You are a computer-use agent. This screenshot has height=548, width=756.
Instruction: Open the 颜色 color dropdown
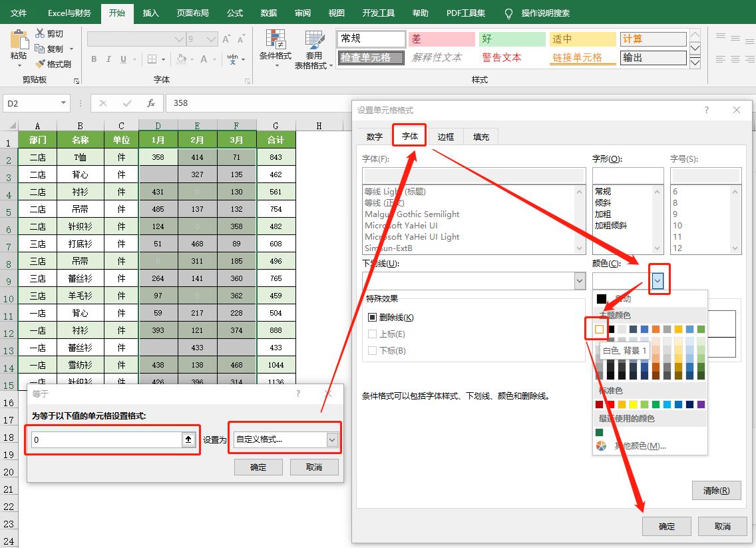(659, 279)
